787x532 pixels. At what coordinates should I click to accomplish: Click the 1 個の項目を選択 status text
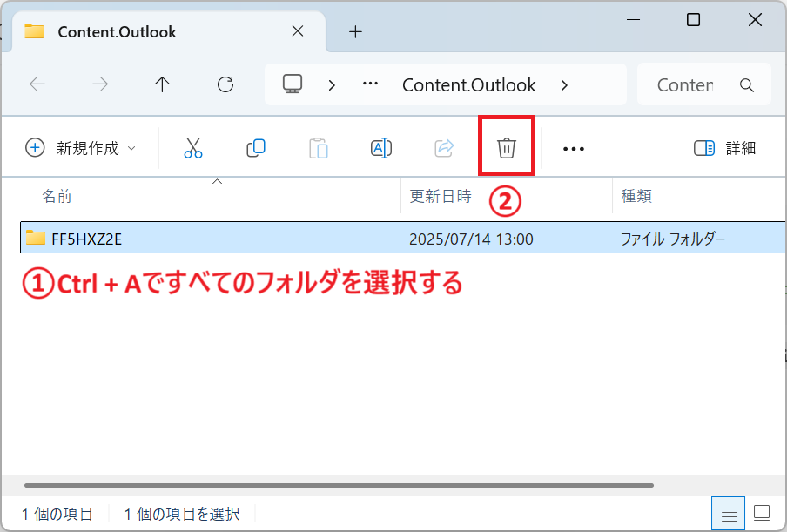click(182, 514)
